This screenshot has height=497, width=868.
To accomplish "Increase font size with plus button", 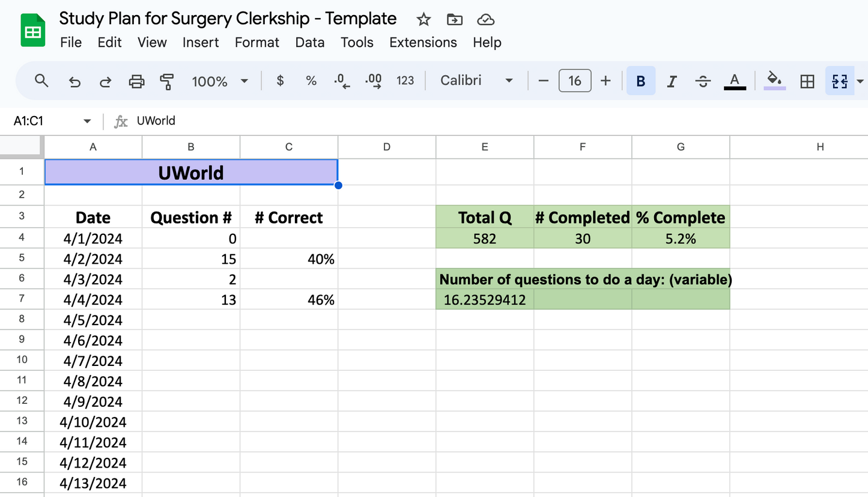I will click(x=605, y=81).
